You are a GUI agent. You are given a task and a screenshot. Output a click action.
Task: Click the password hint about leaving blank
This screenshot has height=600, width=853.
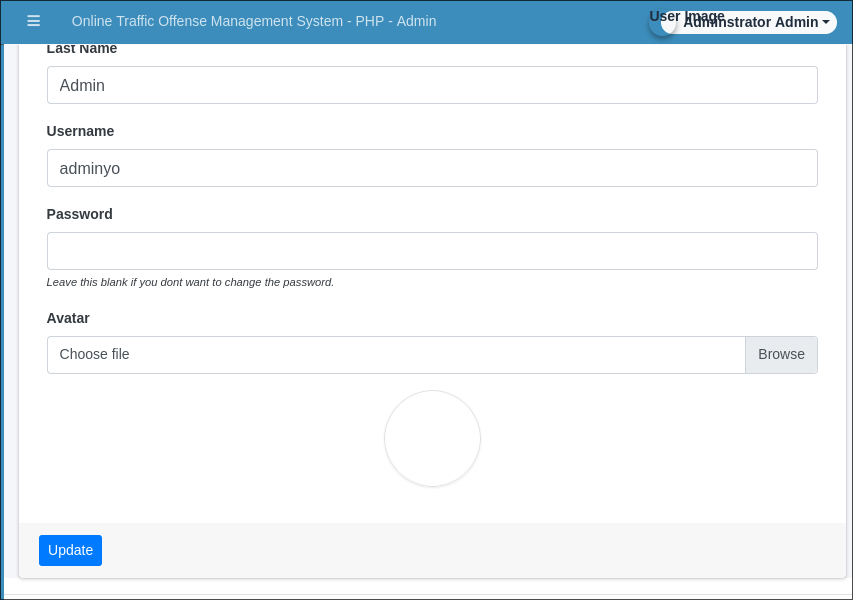click(190, 282)
